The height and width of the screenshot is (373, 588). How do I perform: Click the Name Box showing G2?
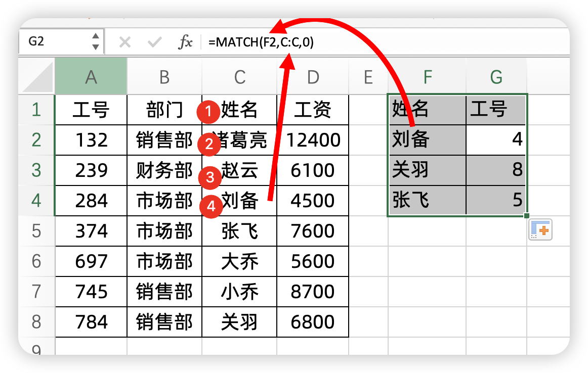[62, 41]
